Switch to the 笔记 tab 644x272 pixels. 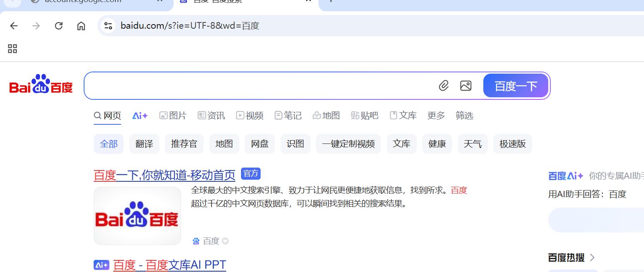(288, 116)
